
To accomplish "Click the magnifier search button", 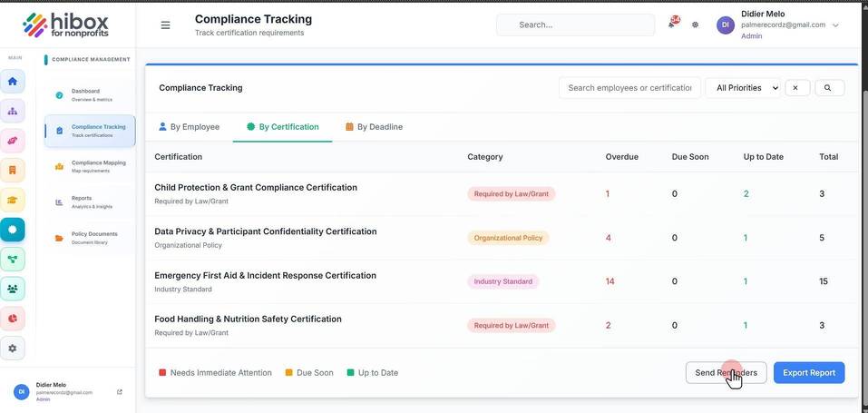I will click(829, 87).
